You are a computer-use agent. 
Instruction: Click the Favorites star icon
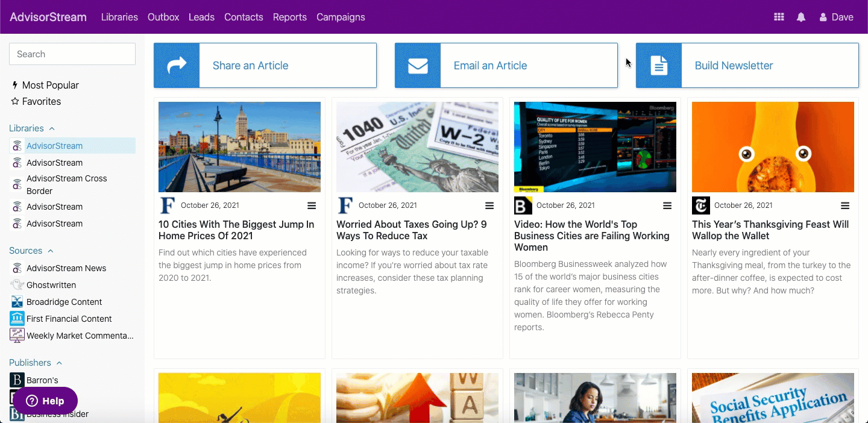coord(15,101)
